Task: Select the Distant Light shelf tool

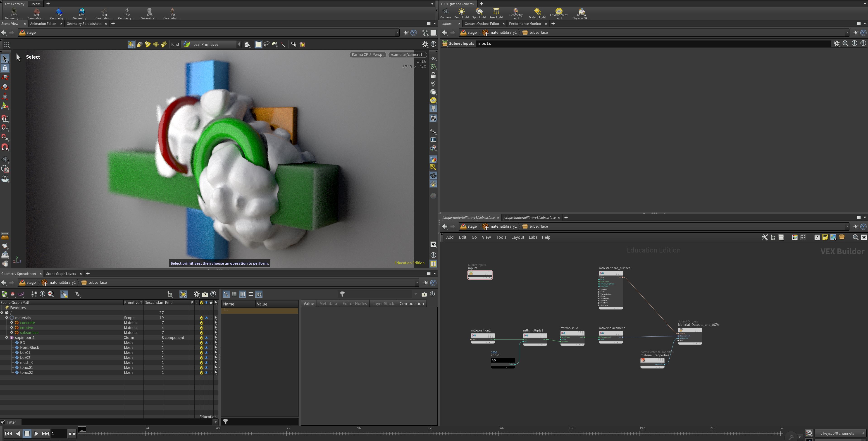Action: [x=537, y=14]
